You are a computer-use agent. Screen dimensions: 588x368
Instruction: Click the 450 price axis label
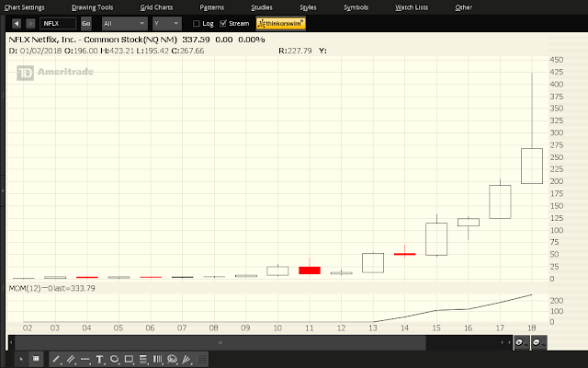click(x=557, y=60)
